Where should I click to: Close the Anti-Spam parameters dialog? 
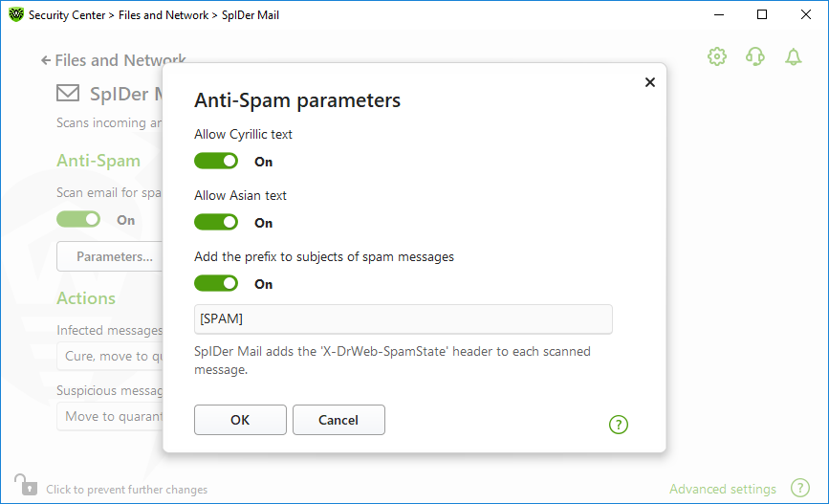[650, 82]
